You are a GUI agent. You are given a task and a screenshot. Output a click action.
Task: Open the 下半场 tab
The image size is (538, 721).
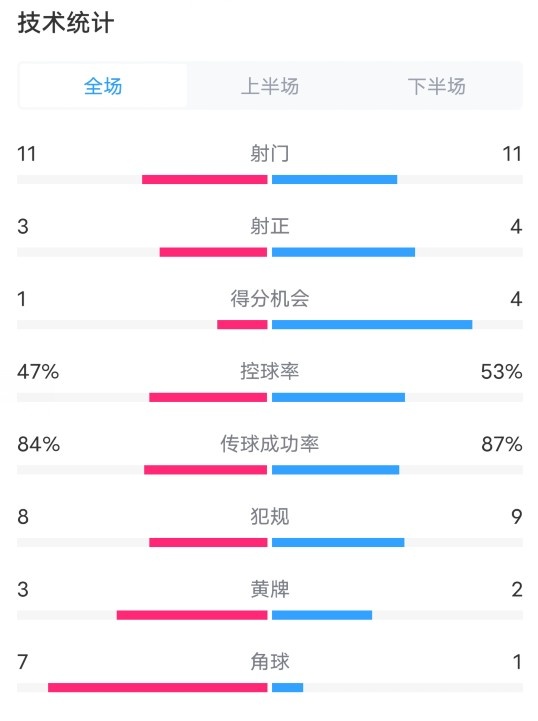436,86
